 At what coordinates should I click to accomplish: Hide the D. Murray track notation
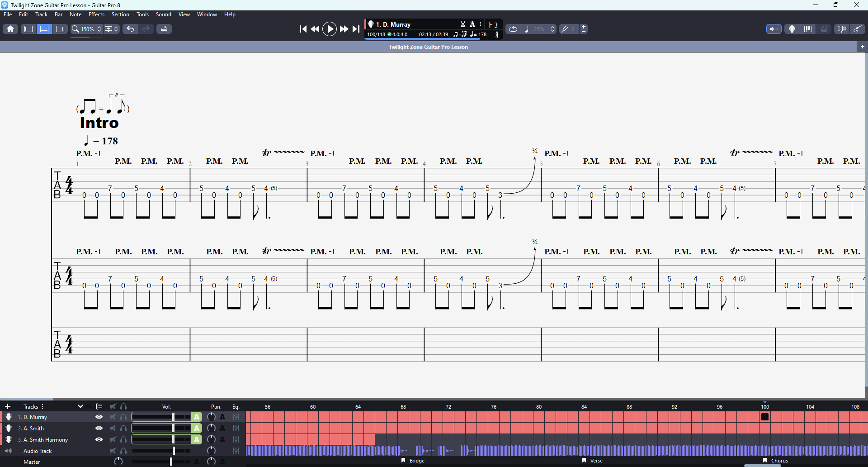(x=99, y=417)
